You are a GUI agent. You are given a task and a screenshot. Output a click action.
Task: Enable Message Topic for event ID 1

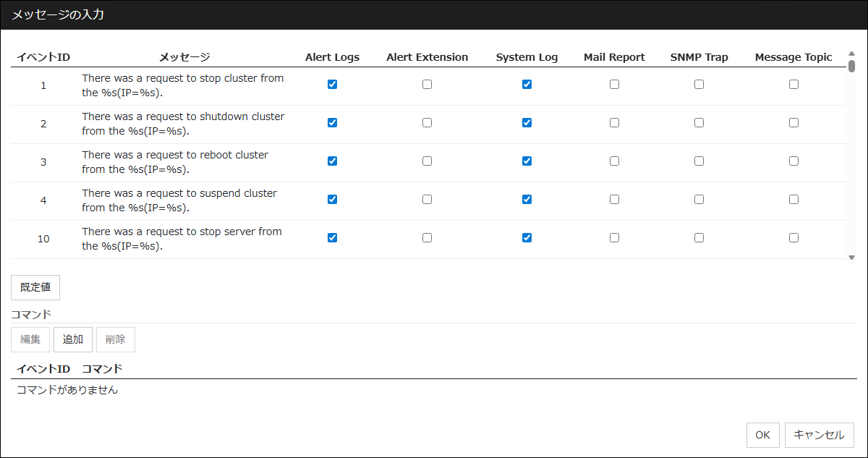(x=793, y=84)
